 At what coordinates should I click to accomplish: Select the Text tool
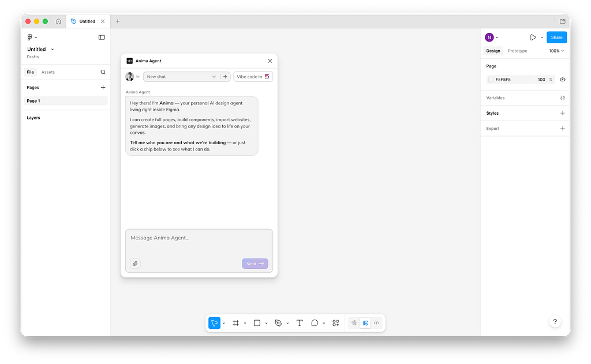[x=300, y=323]
